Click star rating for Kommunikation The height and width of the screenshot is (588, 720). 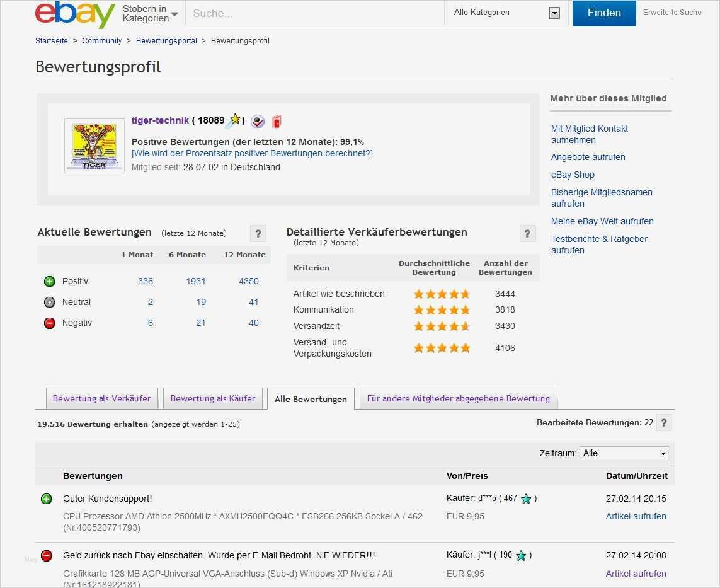442,310
